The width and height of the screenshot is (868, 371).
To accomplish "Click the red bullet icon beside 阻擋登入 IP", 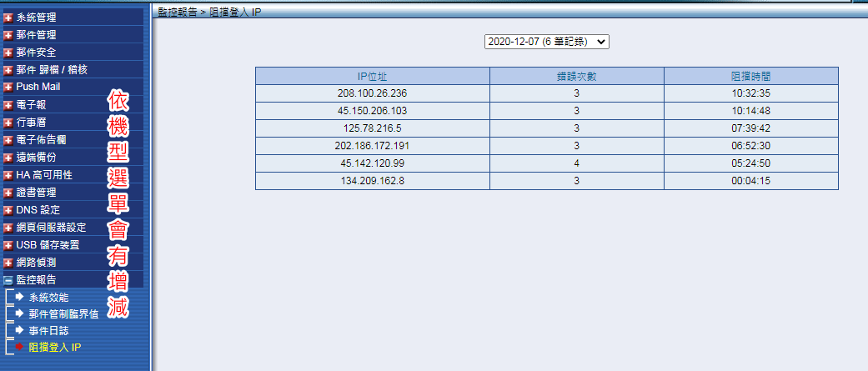I will point(20,347).
